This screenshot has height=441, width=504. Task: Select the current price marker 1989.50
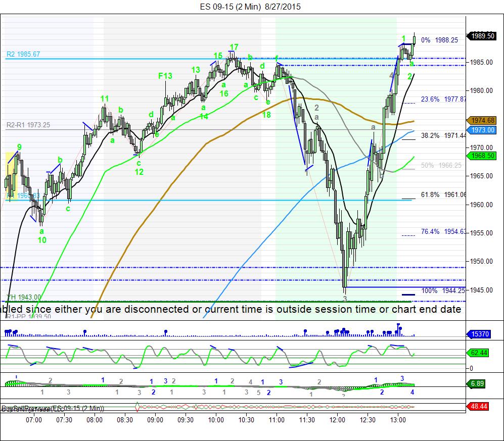coord(481,36)
